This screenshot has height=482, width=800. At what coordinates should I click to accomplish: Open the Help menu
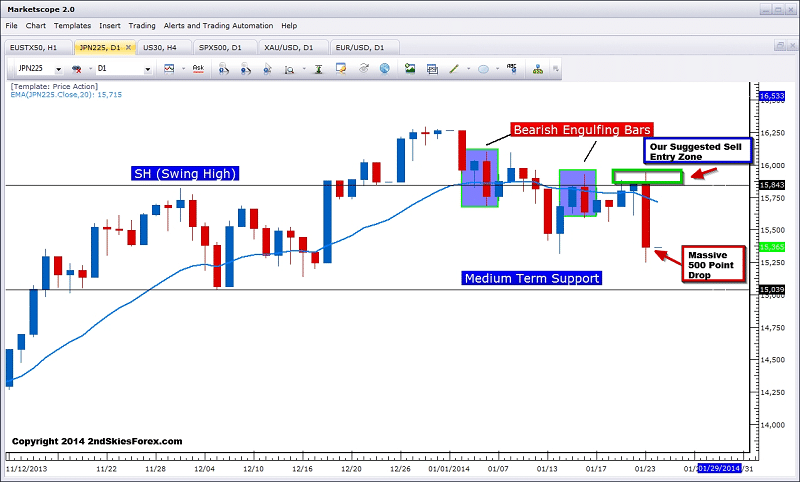(x=289, y=26)
